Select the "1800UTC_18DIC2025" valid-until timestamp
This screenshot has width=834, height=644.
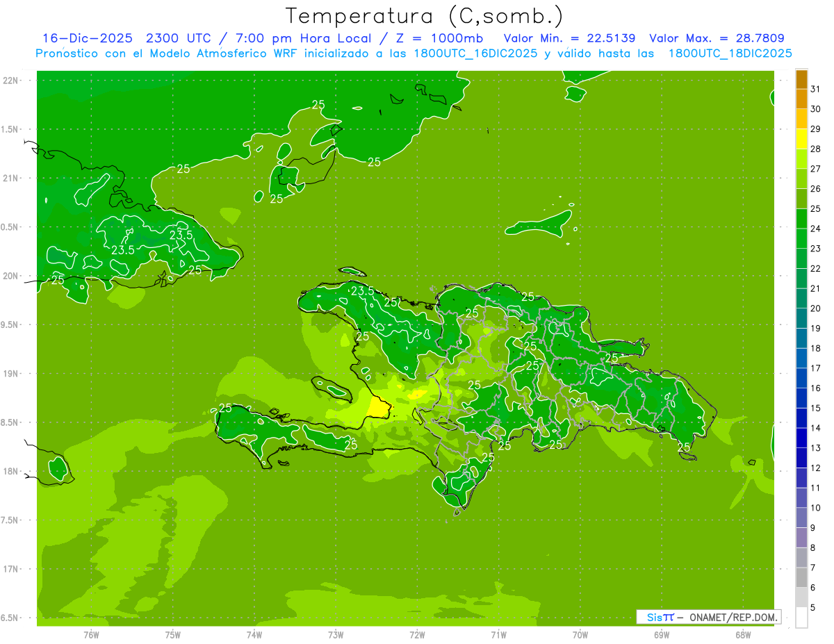[x=730, y=53]
